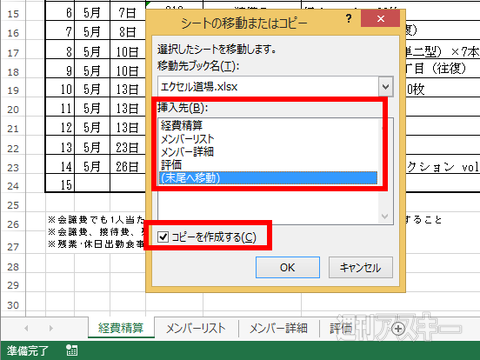Switch to the メンバー詳細 sheet tab
The height and width of the screenshot is (360, 480).
coord(279,328)
